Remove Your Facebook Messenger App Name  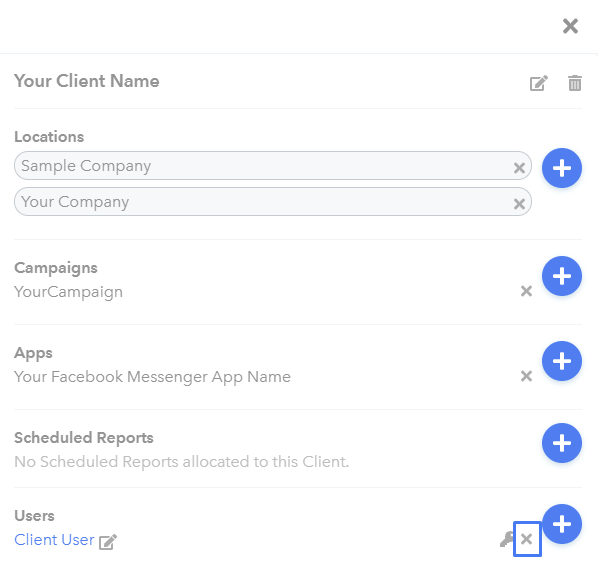(x=526, y=376)
